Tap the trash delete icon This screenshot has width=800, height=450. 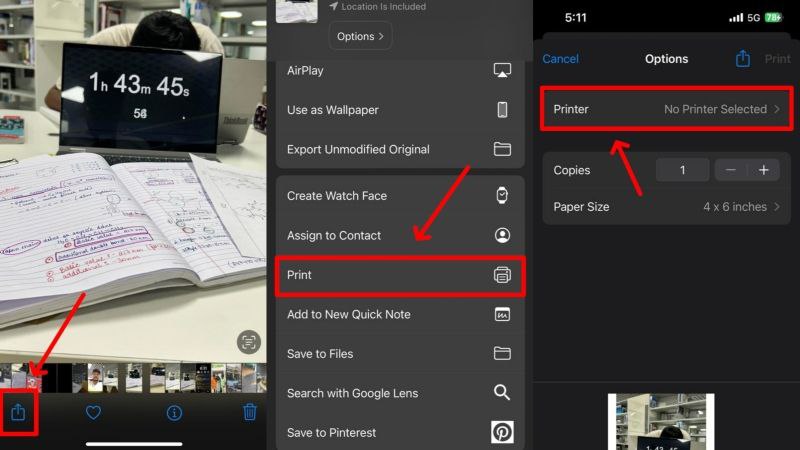249,412
